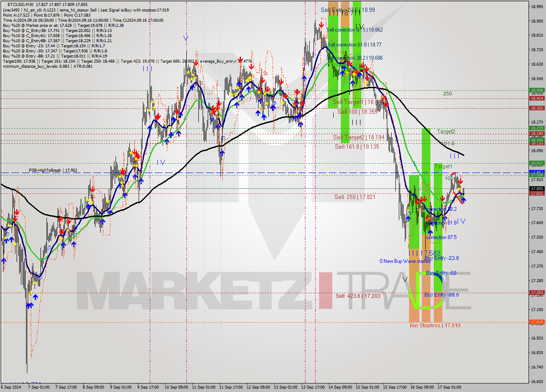The image size is (546, 392).
Task: Click the 'FSB-HighToBreak | 17.952' label
Action: (x=53, y=170)
